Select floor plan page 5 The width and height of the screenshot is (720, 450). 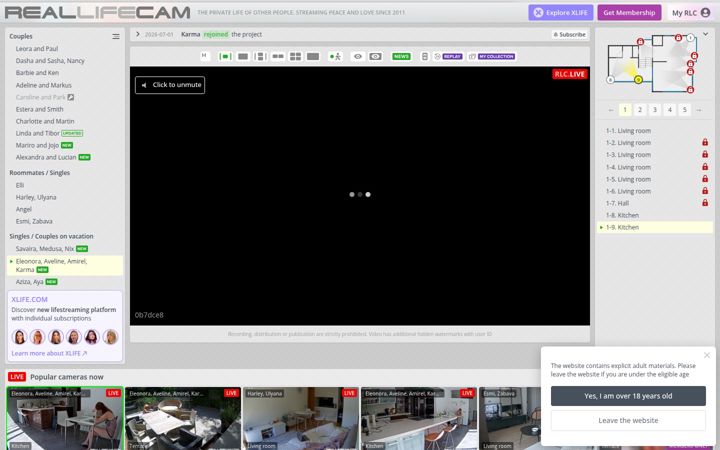tap(685, 110)
